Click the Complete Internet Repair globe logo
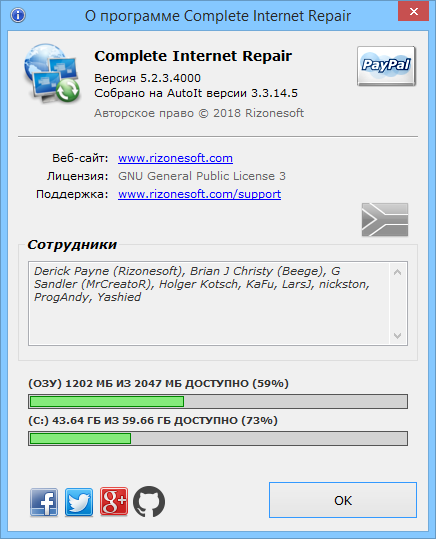This screenshot has height=539, width=436. point(52,73)
